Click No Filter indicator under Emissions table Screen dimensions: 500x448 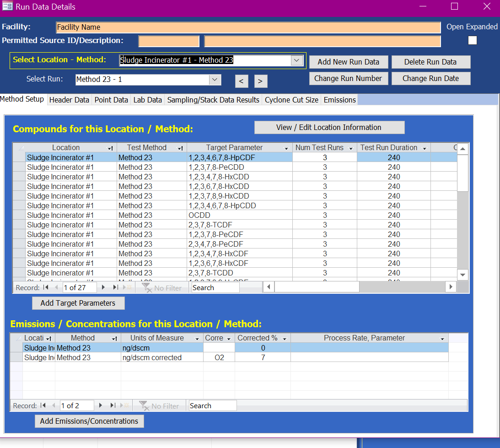pos(159,406)
